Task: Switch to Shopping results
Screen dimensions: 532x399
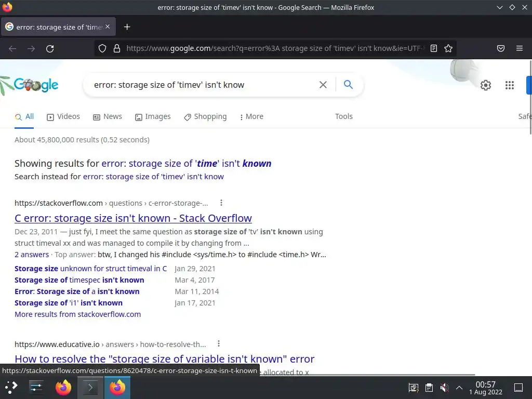Action: tap(205, 117)
